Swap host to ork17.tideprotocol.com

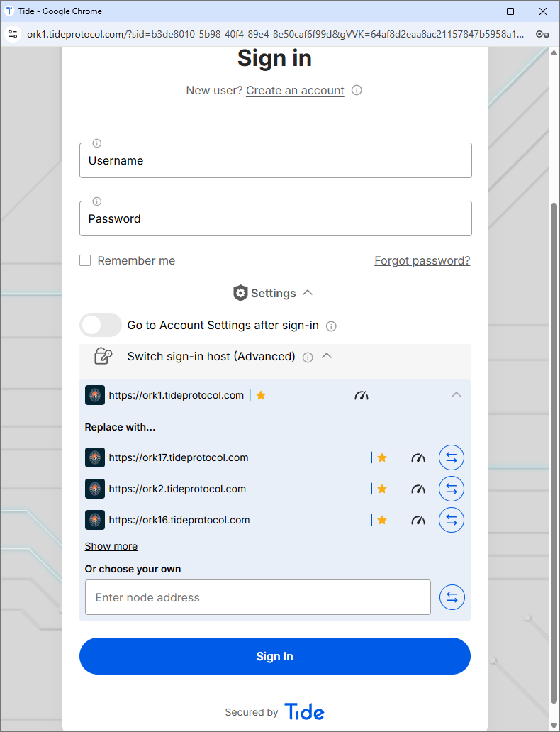[452, 457]
